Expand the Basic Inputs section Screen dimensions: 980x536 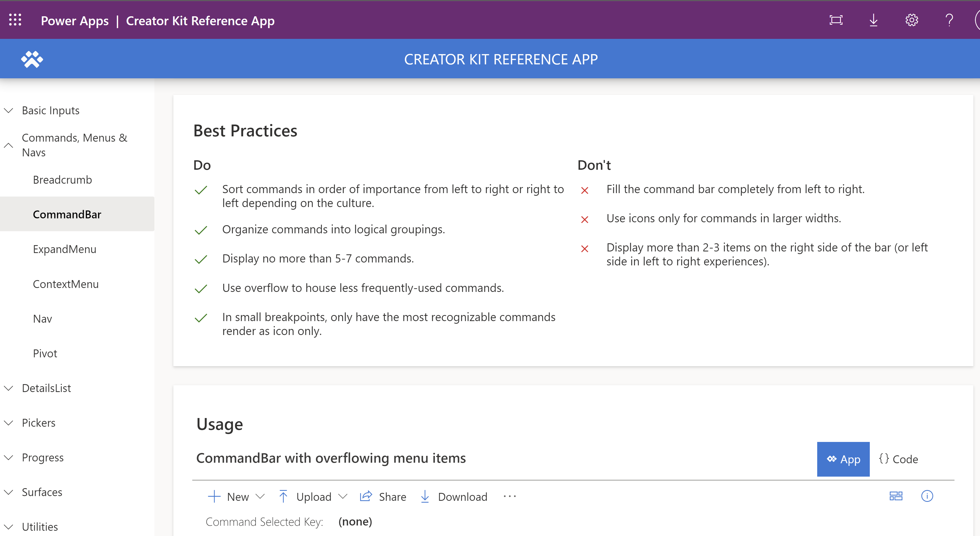tap(50, 111)
